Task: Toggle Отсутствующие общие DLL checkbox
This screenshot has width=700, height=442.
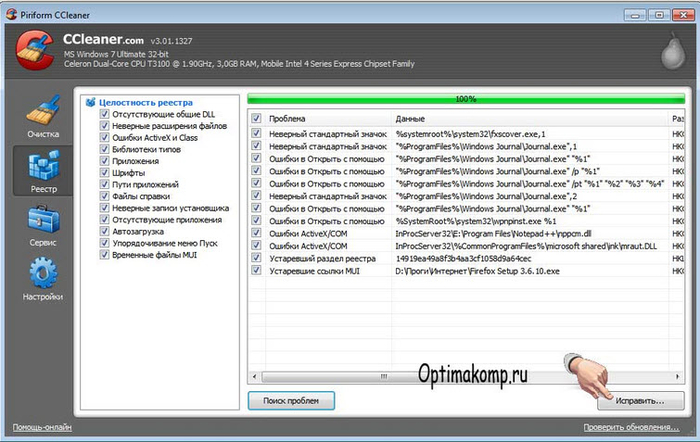Action: (x=104, y=114)
